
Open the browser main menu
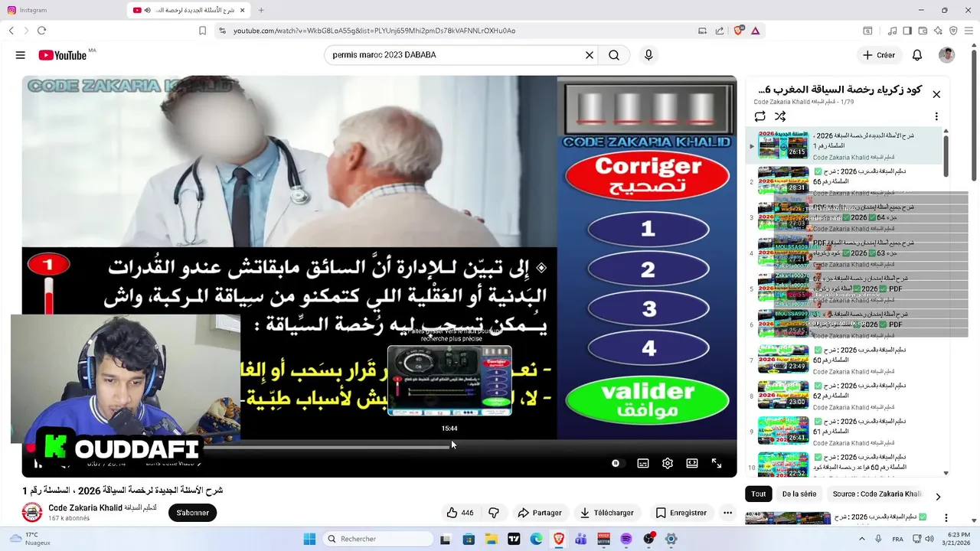point(969,31)
